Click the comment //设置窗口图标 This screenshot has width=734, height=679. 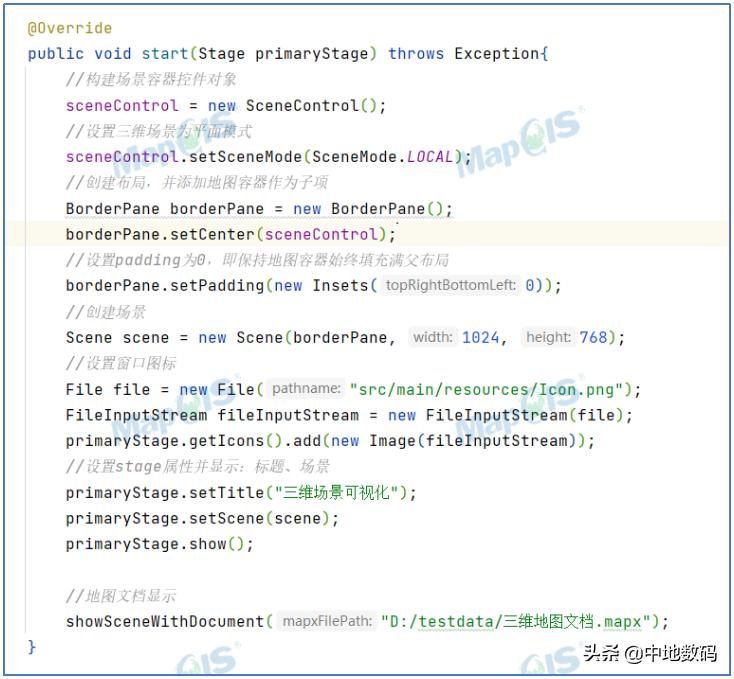click(x=121, y=363)
